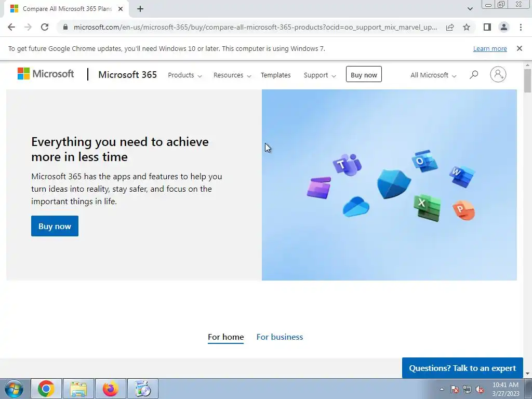The height and width of the screenshot is (399, 532).
Task: Click the muted volume tray icon
Action: pyautogui.click(x=480, y=389)
